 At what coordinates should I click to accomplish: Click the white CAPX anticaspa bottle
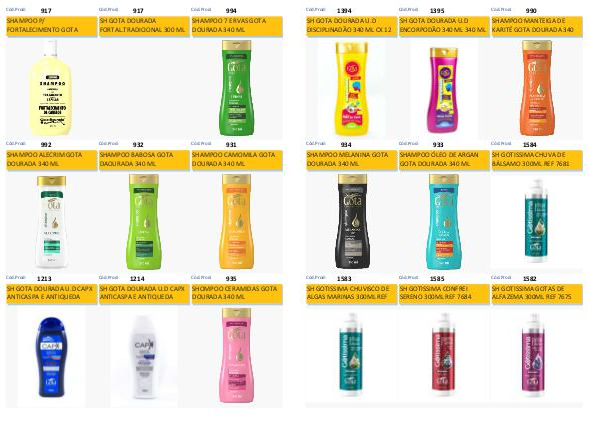pos(143,357)
